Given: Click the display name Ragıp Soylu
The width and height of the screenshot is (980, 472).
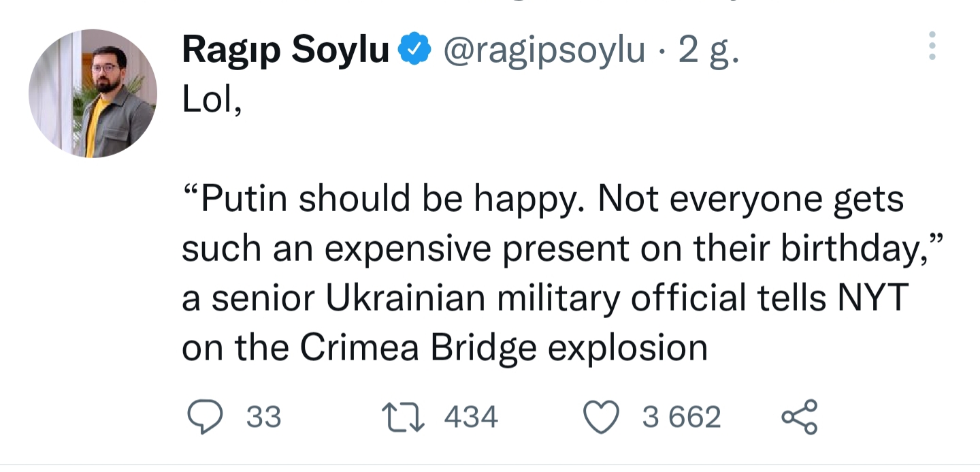Looking at the screenshot, I should (286, 52).
